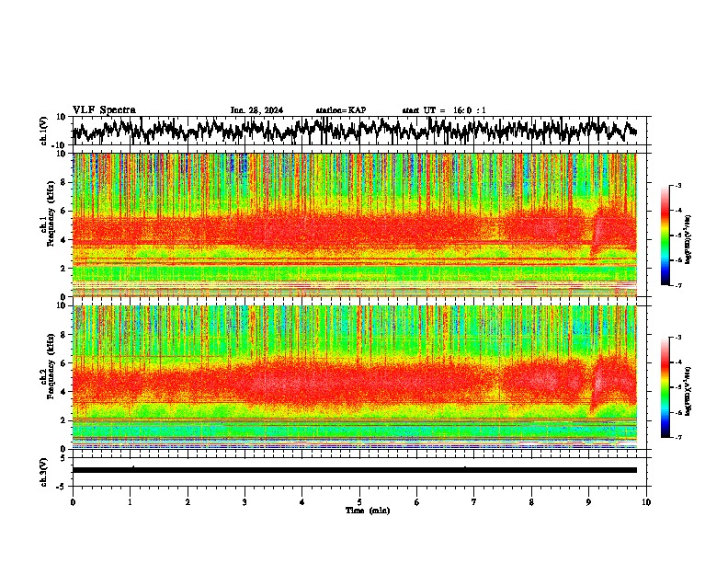Click the "station=KAP" header label

click(x=341, y=110)
